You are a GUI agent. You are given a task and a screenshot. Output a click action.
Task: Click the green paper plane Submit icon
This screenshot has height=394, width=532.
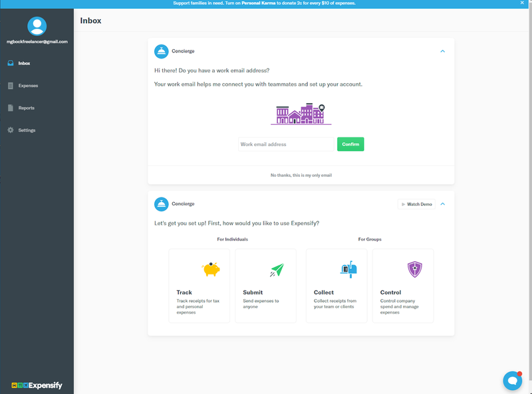pyautogui.click(x=277, y=270)
